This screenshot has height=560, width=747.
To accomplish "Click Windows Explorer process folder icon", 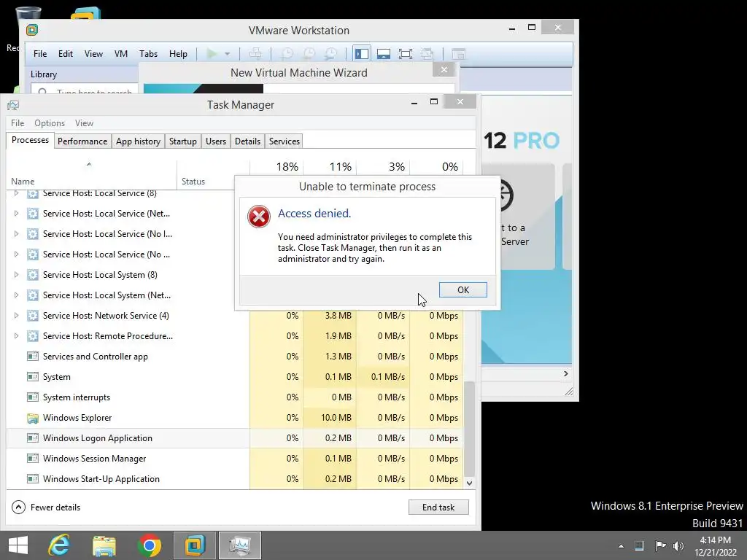I will point(32,418).
